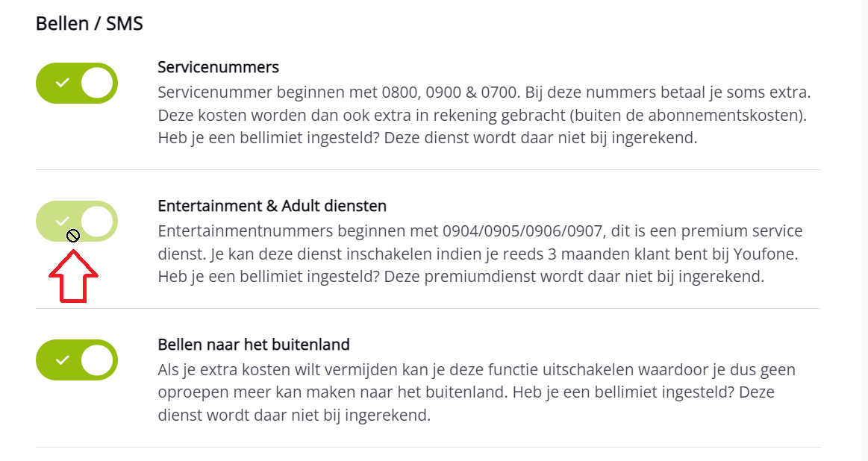Select the Entertainment & Adult diensten title
Image resolution: width=868 pixels, height=461 pixels.
pos(272,205)
